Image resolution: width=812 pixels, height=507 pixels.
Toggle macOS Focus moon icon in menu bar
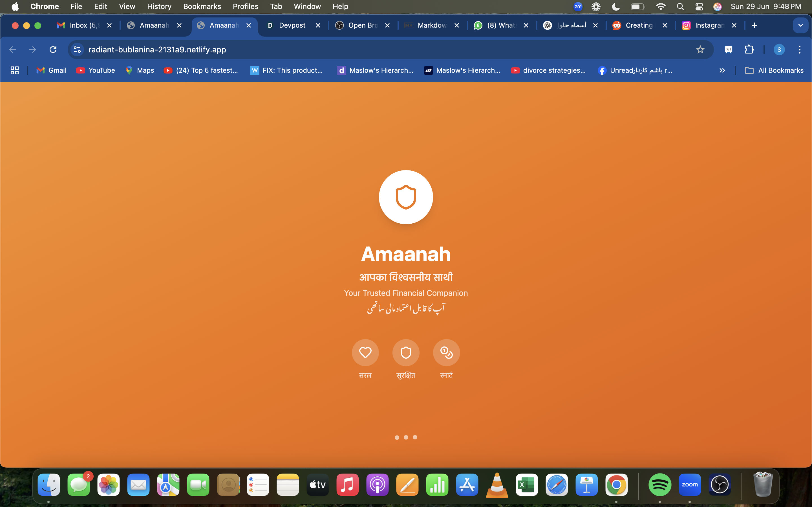point(615,6)
